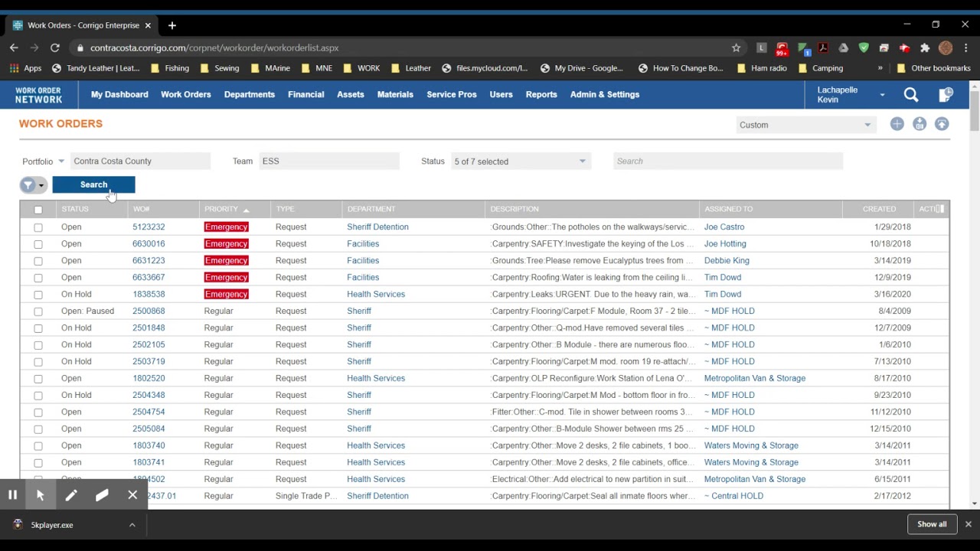This screenshot has width=980, height=551.
Task: Open the Departments menu
Action: click(249, 95)
